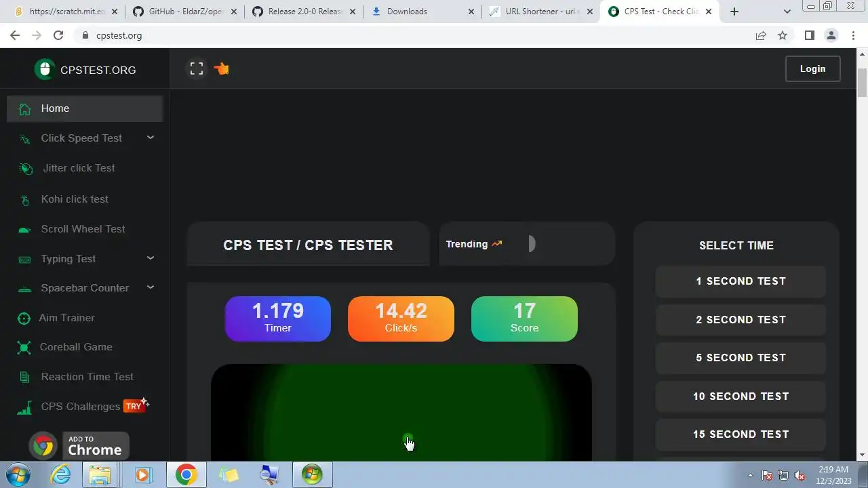Click the Kohi click test hand icon
This screenshot has width=868, height=488.
pos(25,200)
